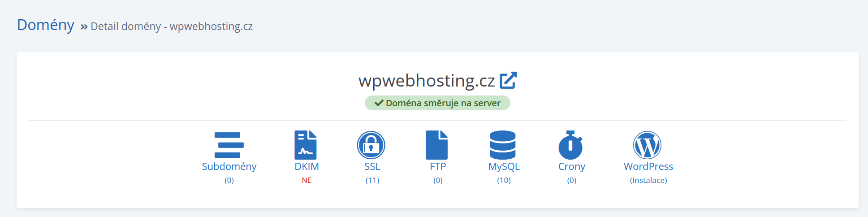The image size is (868, 217).
Task: Open the WordPress logo icon
Action: pyautogui.click(x=647, y=145)
